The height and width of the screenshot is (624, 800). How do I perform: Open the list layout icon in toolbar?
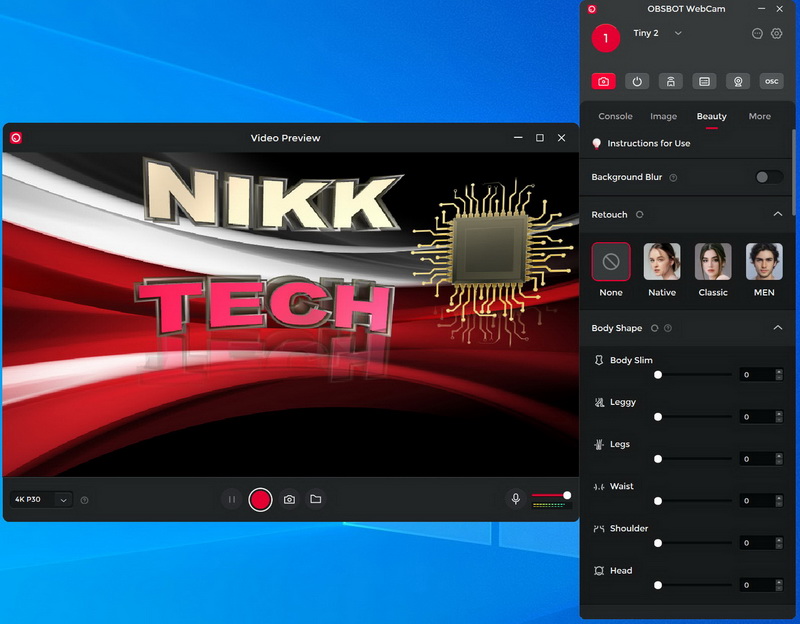tap(704, 82)
